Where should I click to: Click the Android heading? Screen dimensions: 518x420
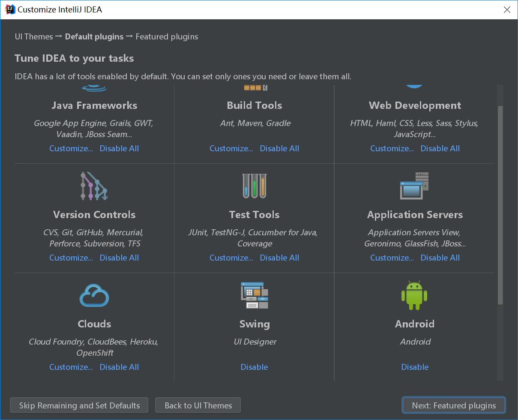click(415, 324)
